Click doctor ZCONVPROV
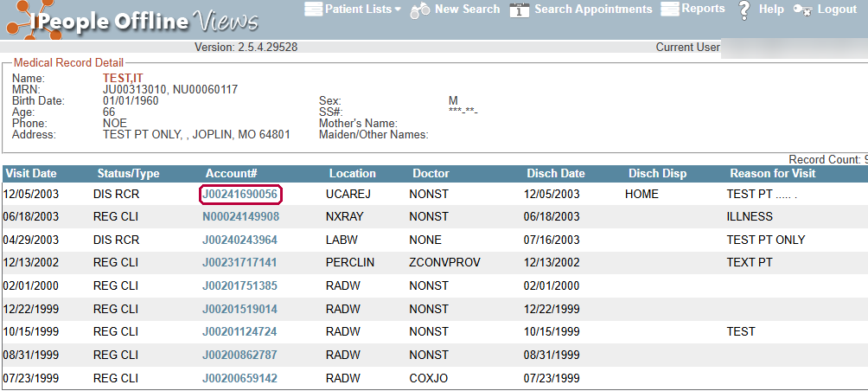The width and height of the screenshot is (868, 391). pos(444,262)
